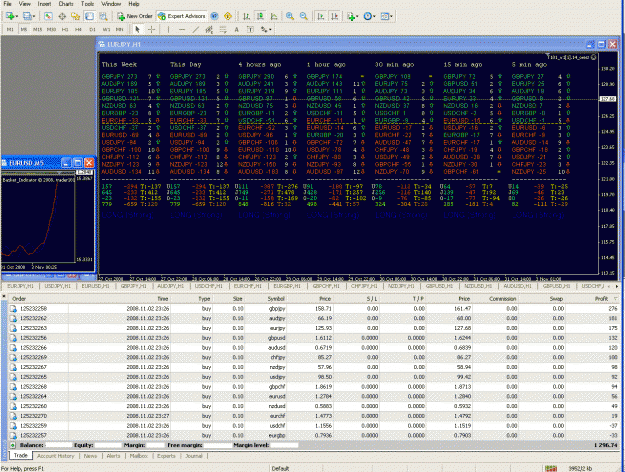Open the Journal terminal tab
Screen dimensions: 625x472
pyautogui.click(x=194, y=456)
